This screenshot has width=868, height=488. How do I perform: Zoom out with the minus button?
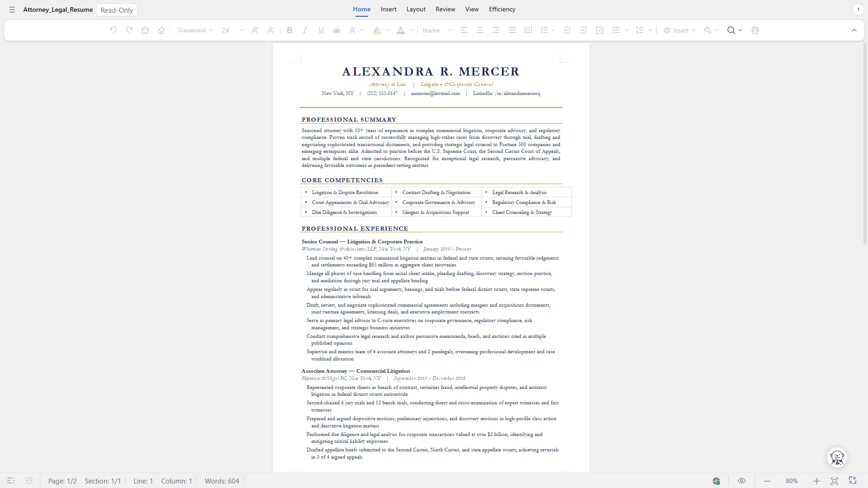coord(767,481)
